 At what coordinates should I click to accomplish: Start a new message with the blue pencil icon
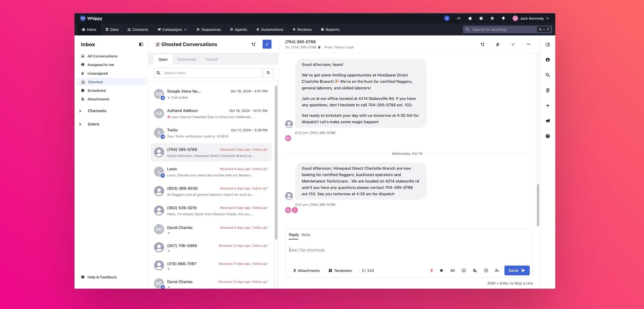pyautogui.click(x=267, y=44)
